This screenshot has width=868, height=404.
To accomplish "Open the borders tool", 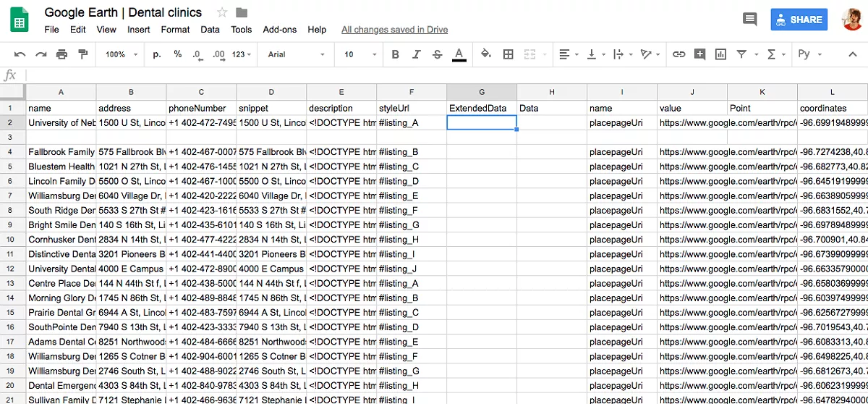I will pos(509,54).
